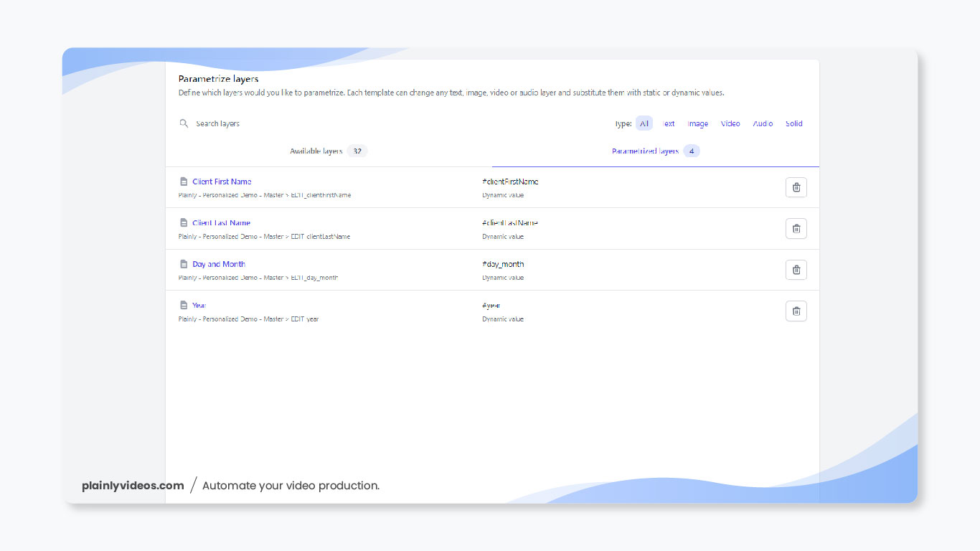
Task: Open the Day and Month layer link
Action: pyautogui.click(x=219, y=264)
